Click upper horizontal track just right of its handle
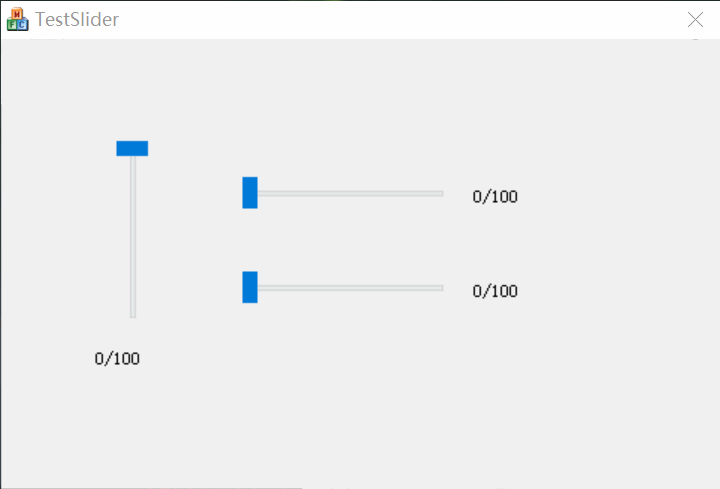 click(270, 193)
